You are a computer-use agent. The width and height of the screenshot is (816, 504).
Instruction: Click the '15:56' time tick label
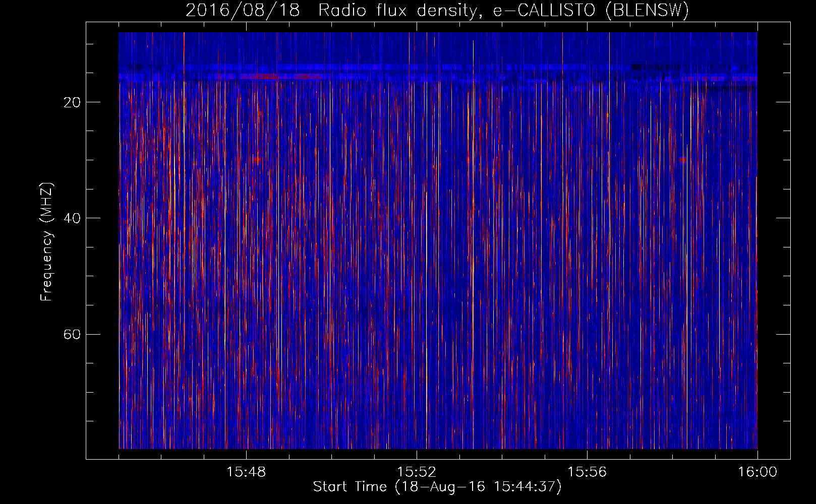point(587,472)
